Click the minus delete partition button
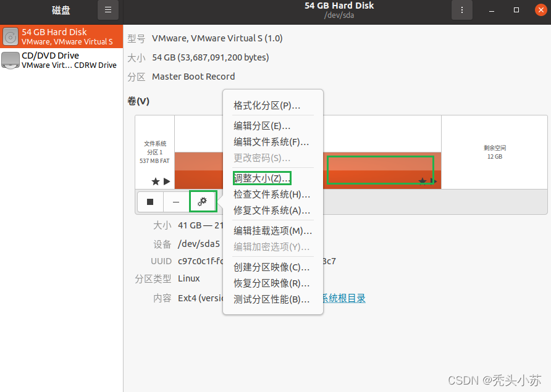The height and width of the screenshot is (392, 551). click(176, 202)
